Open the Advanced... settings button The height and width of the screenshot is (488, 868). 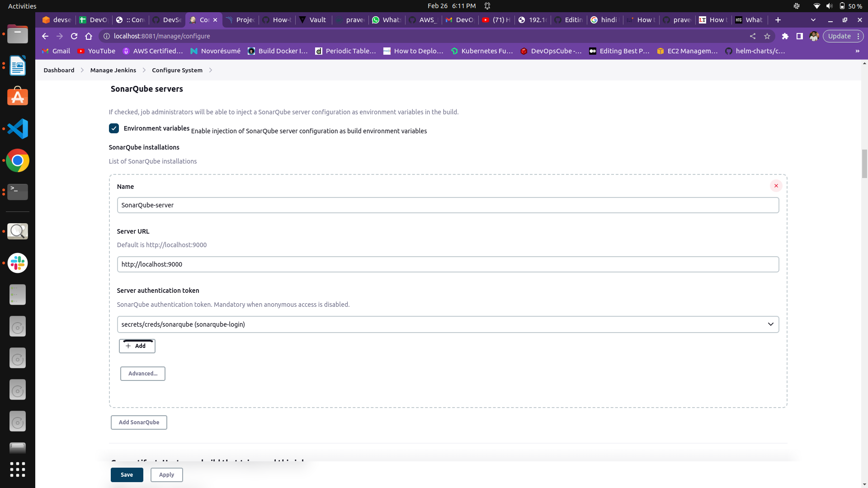tap(143, 374)
